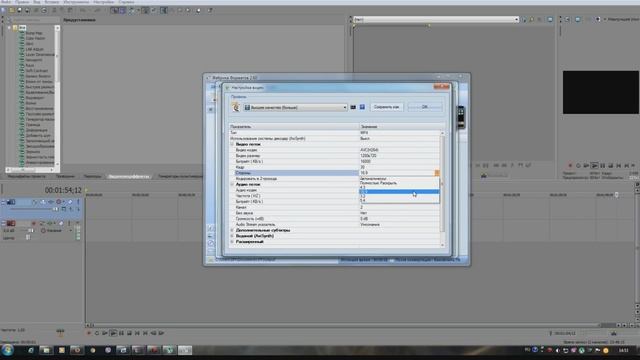
Task: Minimize the video track header
Action: 3,202
